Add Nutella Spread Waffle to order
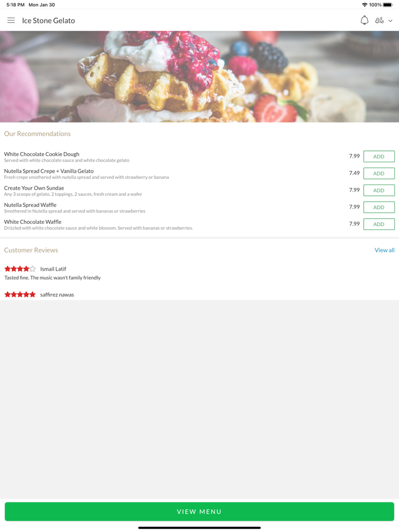The height and width of the screenshot is (532, 399). 379,207
